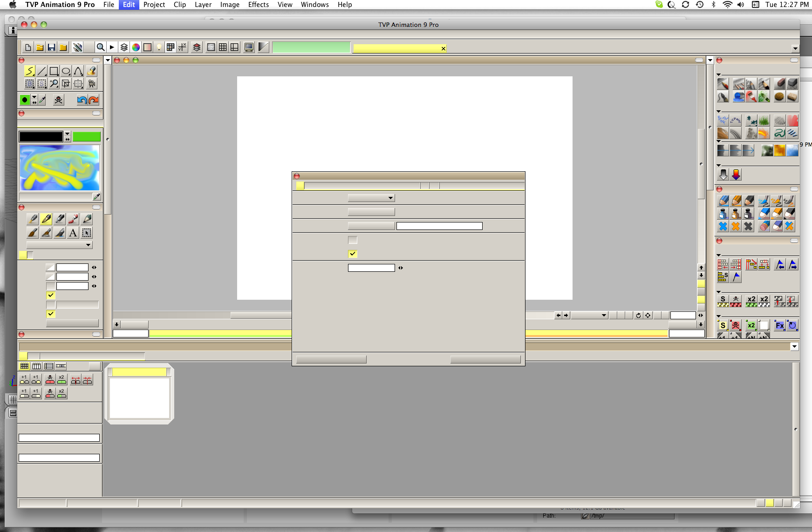The image size is (812, 532).
Task: Open the brush mode dropdown under tool icons
Action: 60,245
